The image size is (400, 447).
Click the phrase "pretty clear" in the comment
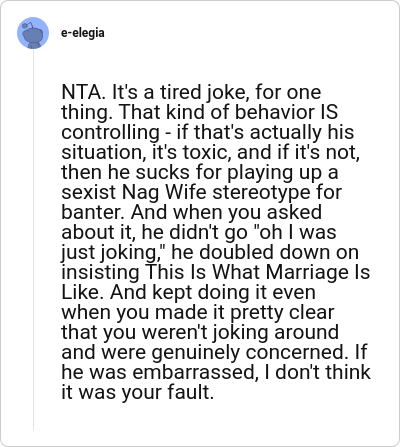pos(282,312)
